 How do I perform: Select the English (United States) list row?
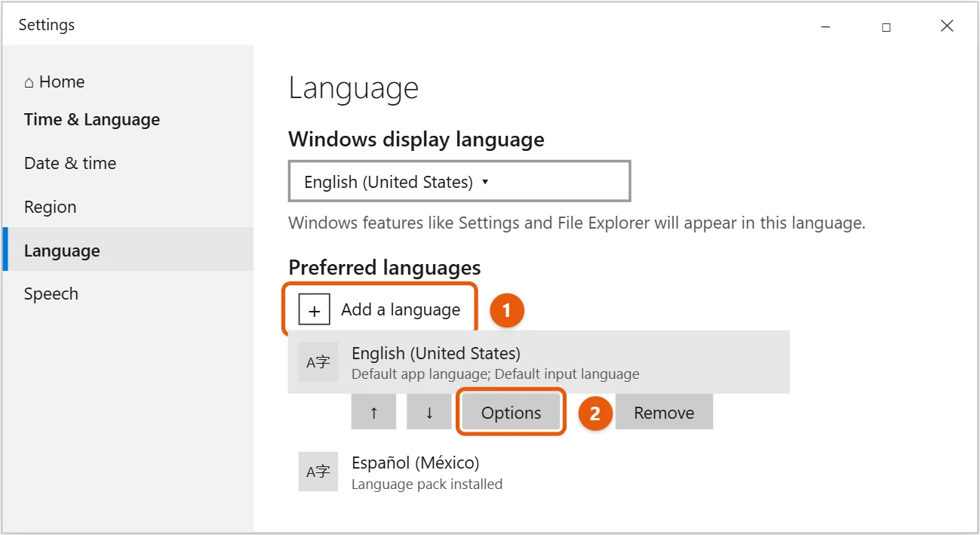coord(539,362)
